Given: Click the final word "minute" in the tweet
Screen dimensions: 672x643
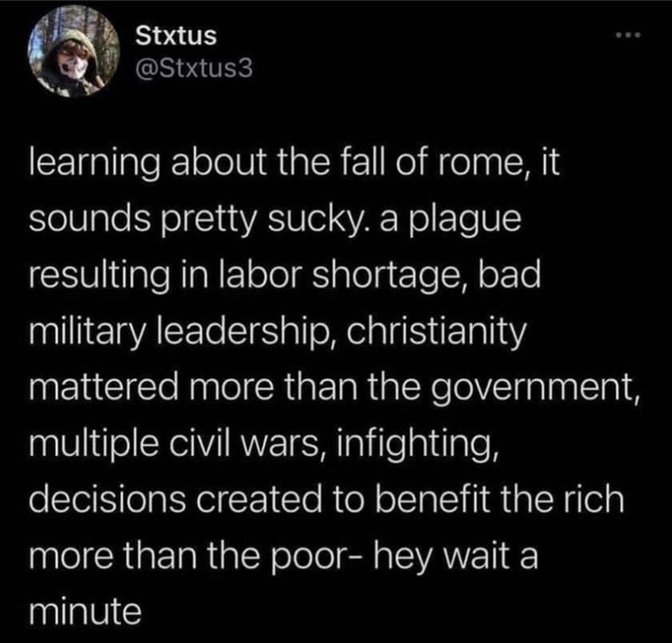Looking at the screenshot, I should click(x=85, y=611).
